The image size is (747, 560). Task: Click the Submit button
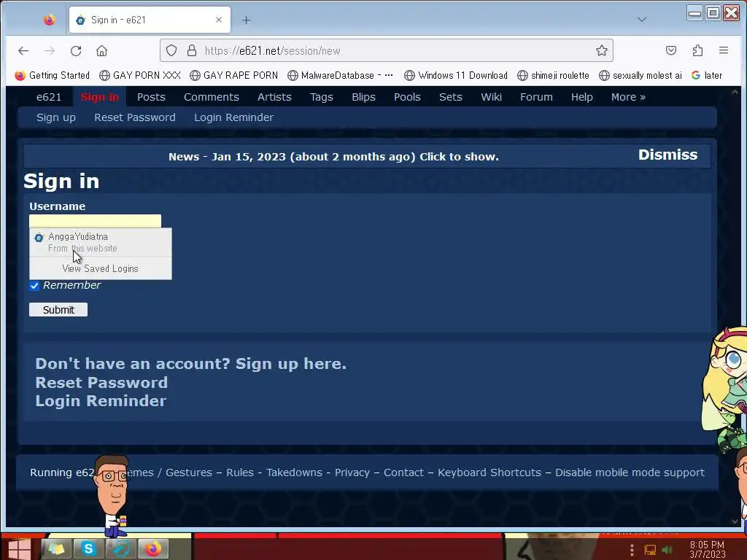(x=58, y=309)
